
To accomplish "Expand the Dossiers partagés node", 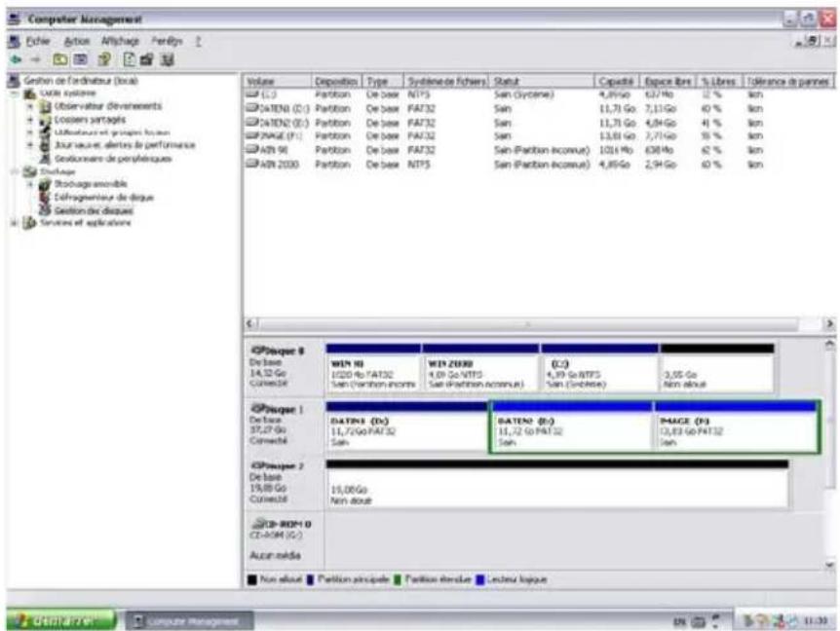I will (30, 120).
